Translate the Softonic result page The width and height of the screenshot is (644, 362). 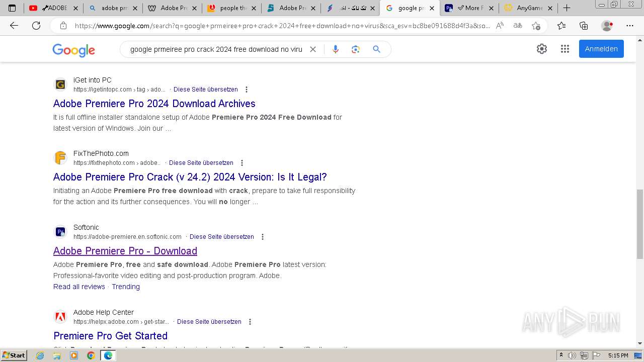pos(222,237)
